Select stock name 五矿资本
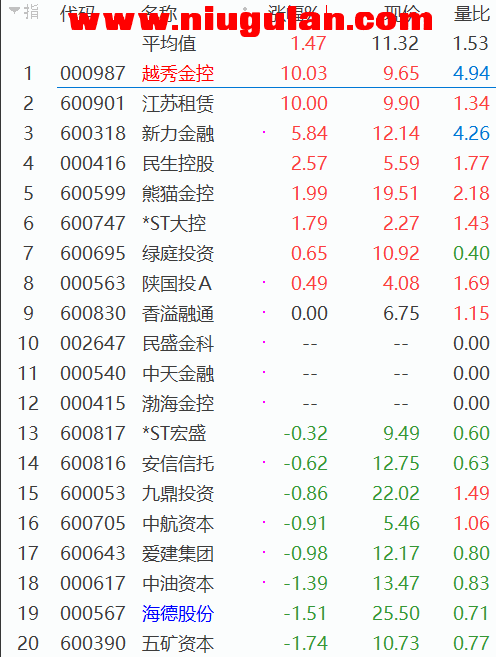 [x=178, y=644]
